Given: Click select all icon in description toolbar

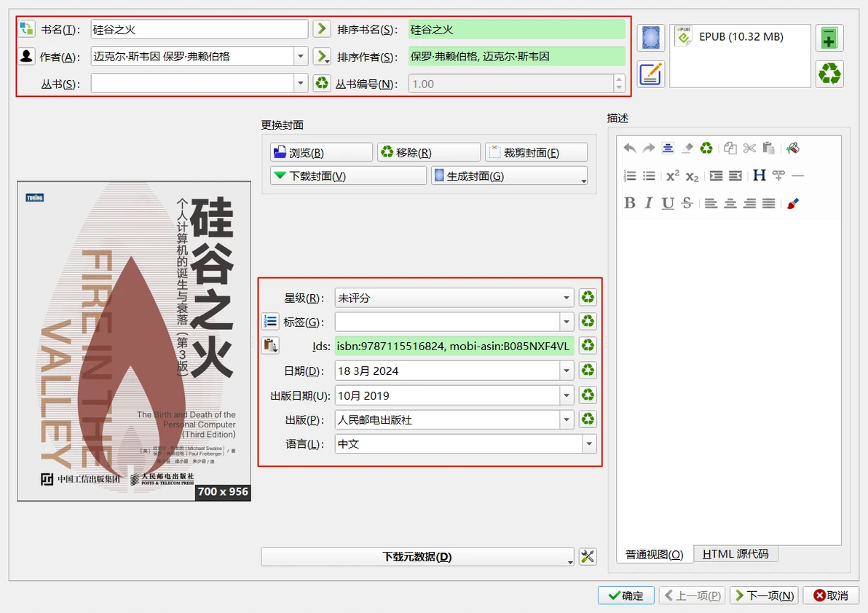Looking at the screenshot, I should click(x=668, y=149).
